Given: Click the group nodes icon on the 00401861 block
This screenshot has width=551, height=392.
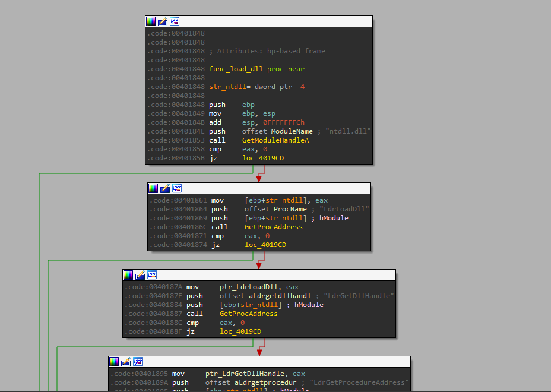Looking at the screenshot, I should coord(176,188).
